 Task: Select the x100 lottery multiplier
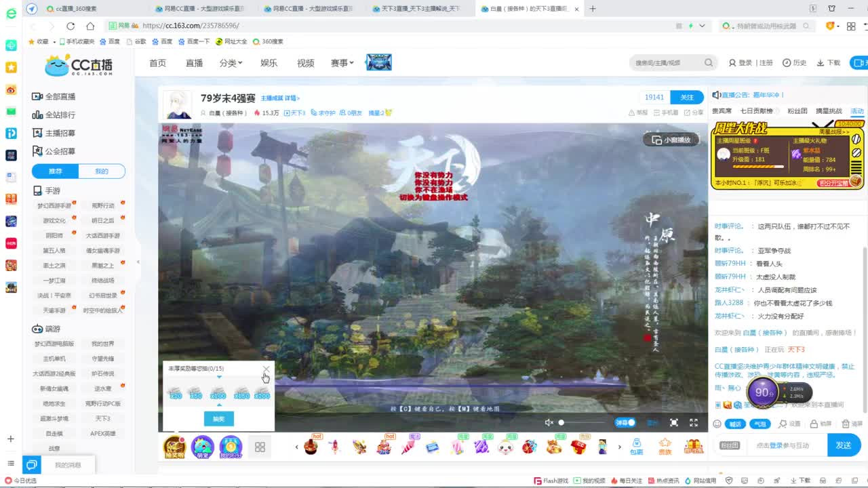(218, 394)
